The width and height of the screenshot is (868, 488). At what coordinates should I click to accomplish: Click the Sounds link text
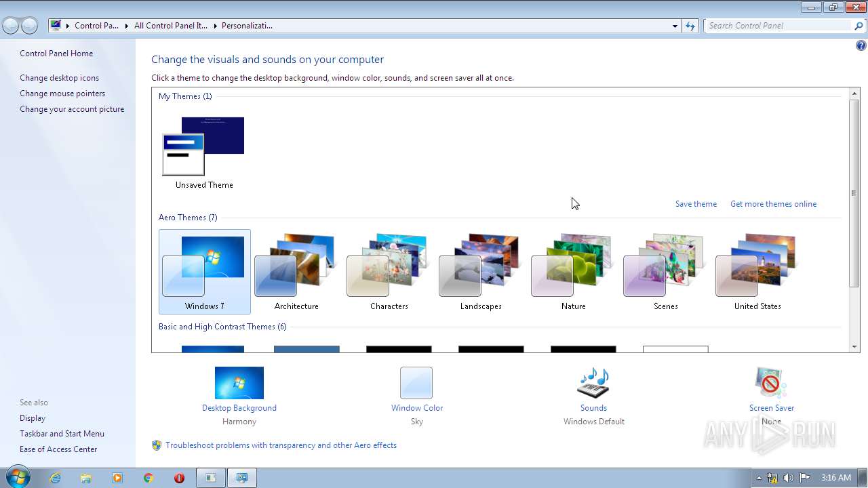coord(593,408)
